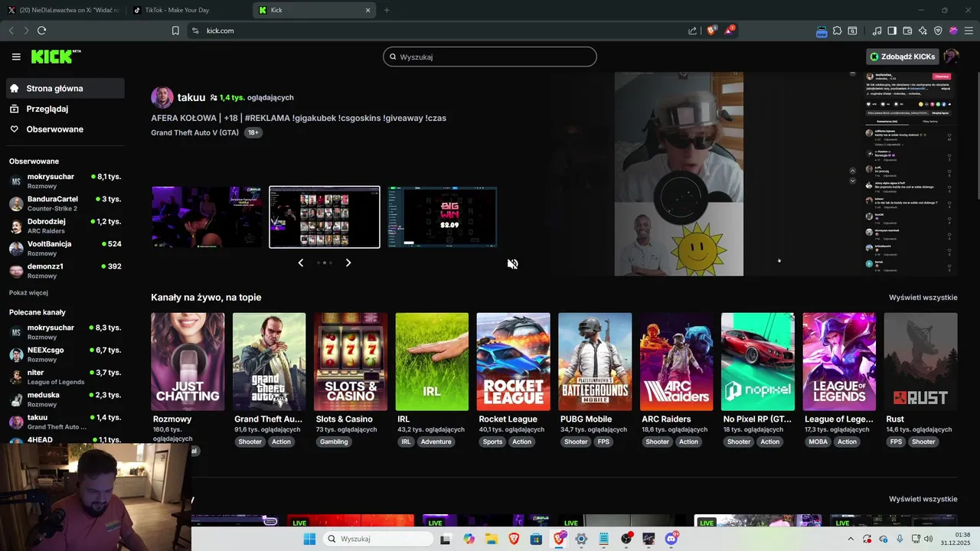
Task: Open File Explorer from the taskbar
Action: [491, 539]
